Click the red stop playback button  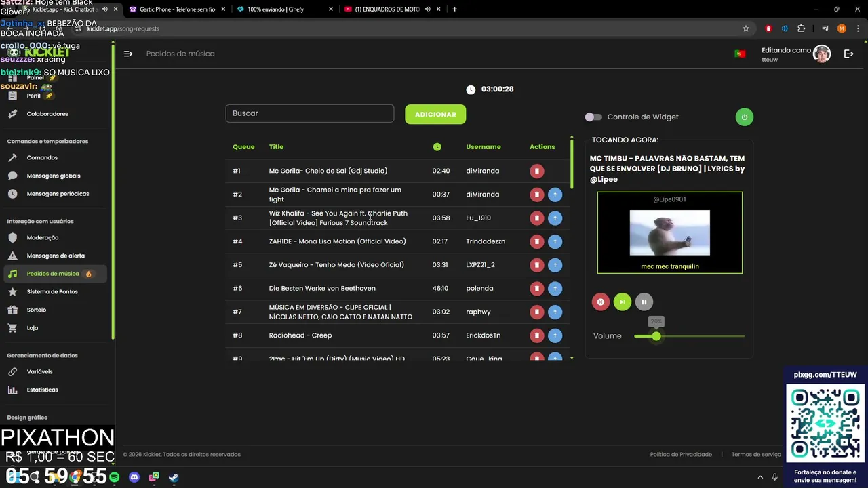coord(600,302)
